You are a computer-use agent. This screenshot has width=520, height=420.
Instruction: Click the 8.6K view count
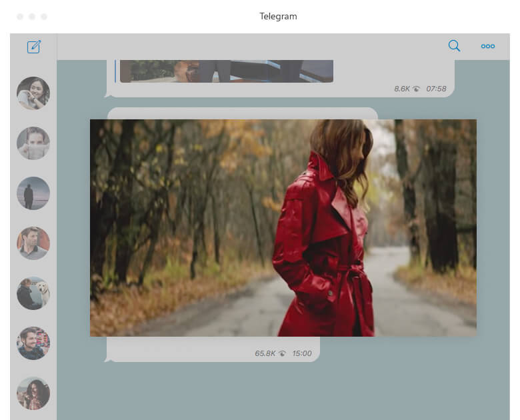click(402, 89)
